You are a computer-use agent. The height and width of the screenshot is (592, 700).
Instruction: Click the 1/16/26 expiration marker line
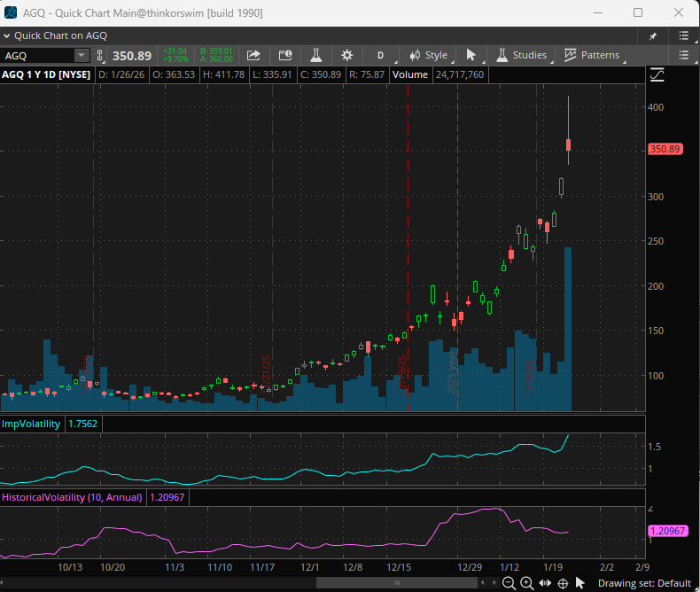[x=536, y=248]
